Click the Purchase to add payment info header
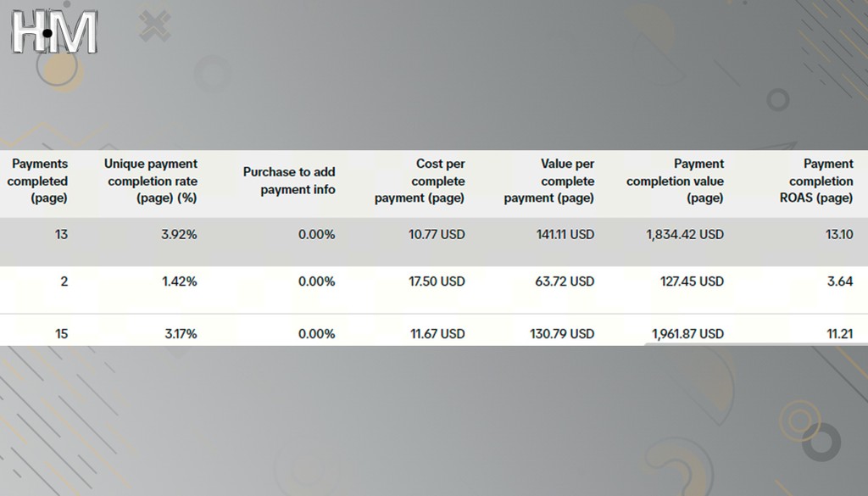Viewport: 868px width, 496px height. (x=289, y=181)
